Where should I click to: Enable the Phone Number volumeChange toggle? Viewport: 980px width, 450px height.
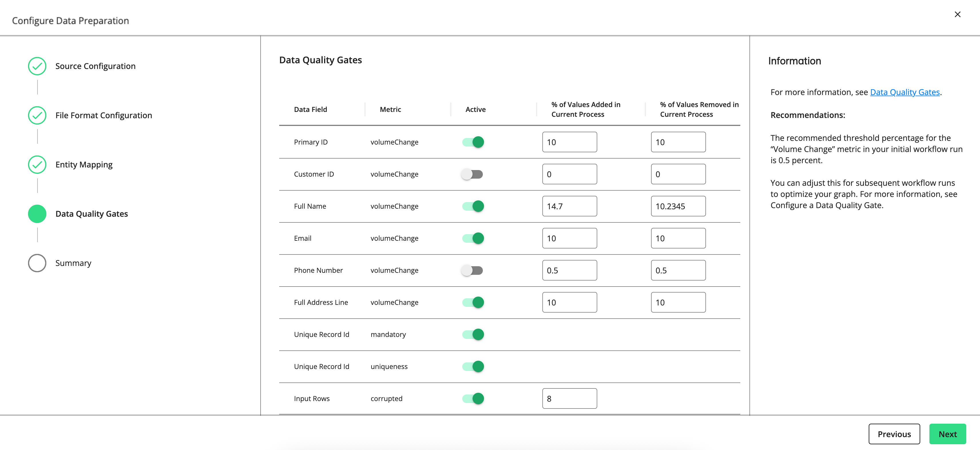pyautogui.click(x=473, y=270)
